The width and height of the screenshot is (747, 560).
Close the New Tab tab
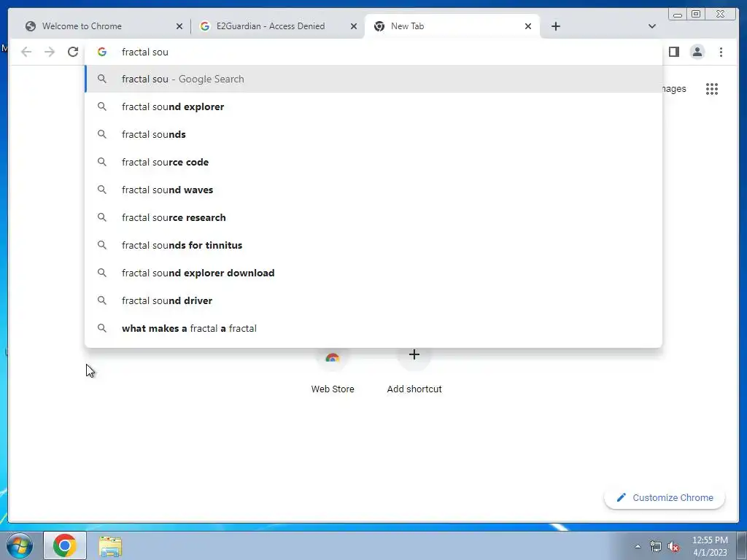pyautogui.click(x=528, y=26)
